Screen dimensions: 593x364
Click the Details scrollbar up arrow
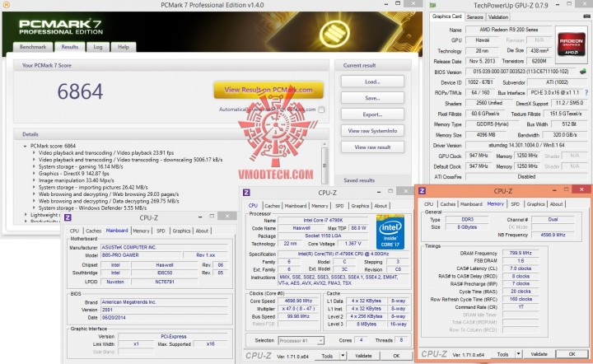coord(325,144)
